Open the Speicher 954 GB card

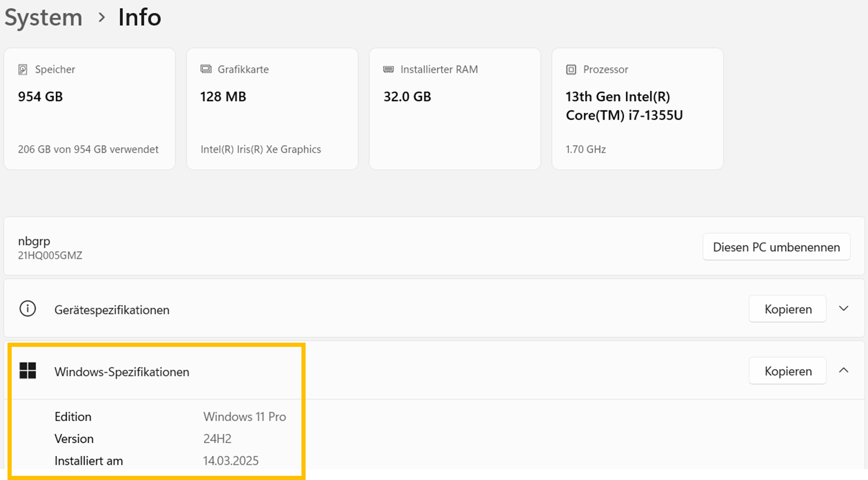click(89, 109)
